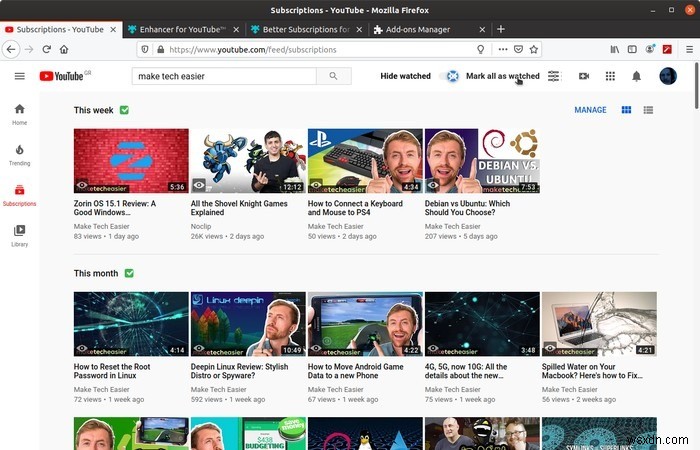The image size is (700, 450).
Task: Click the search magnifier button
Action: pos(333,76)
